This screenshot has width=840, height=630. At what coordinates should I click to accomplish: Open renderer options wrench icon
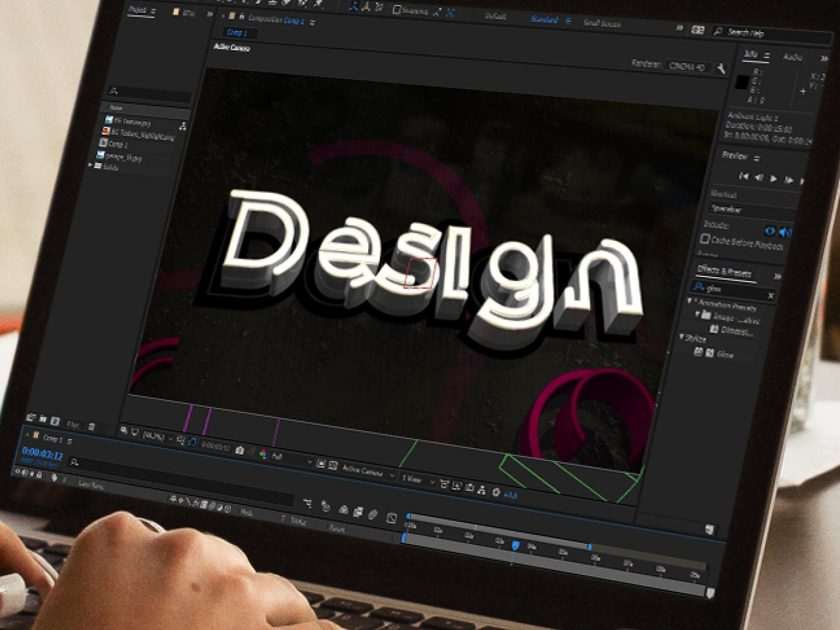click(x=720, y=69)
